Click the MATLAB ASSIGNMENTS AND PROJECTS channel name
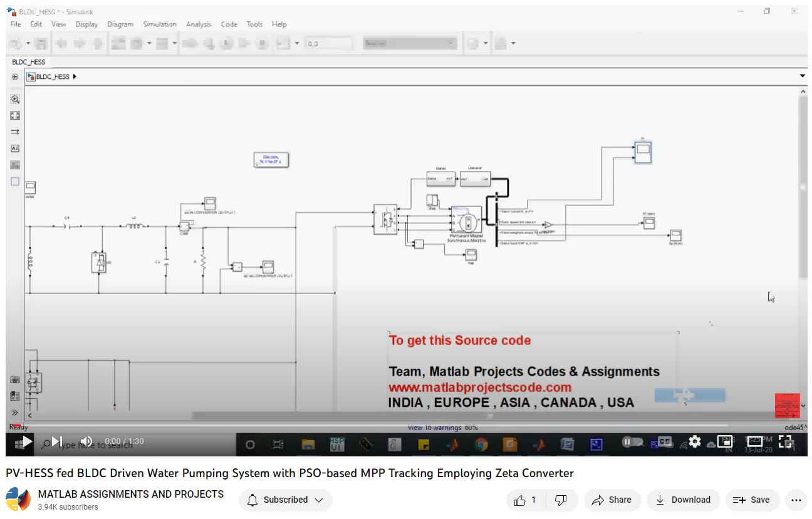This screenshot has height=519, width=812. pos(130,494)
